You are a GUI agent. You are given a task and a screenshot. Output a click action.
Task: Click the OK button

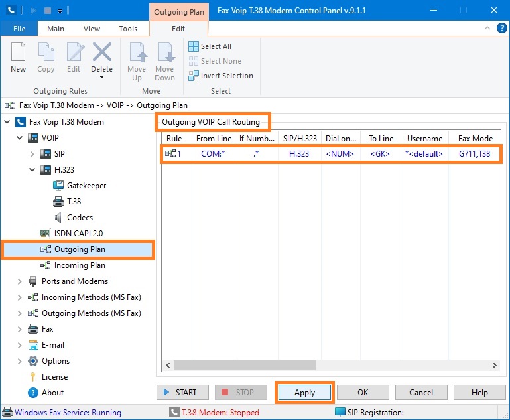[x=363, y=393]
